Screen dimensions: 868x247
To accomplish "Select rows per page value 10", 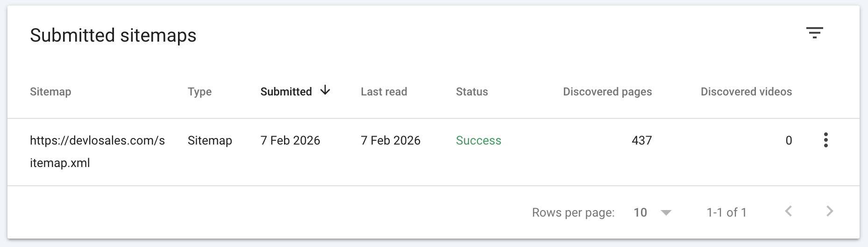I will pos(640,213).
